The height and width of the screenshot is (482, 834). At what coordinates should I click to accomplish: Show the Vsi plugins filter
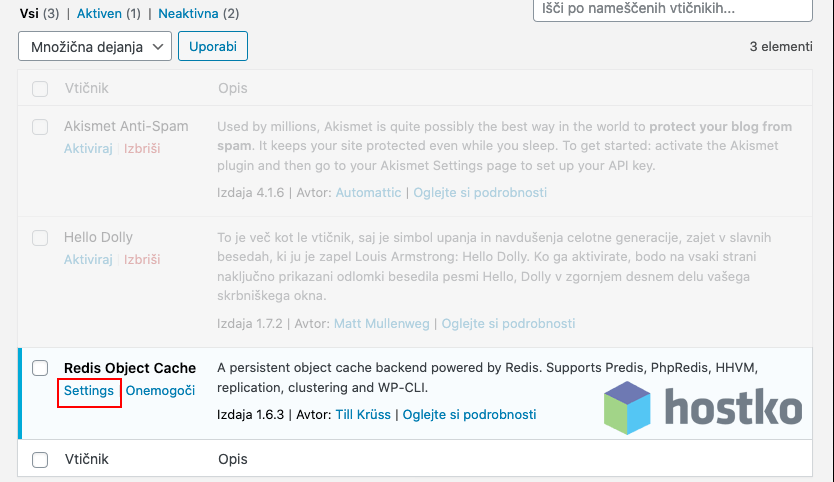click(30, 13)
